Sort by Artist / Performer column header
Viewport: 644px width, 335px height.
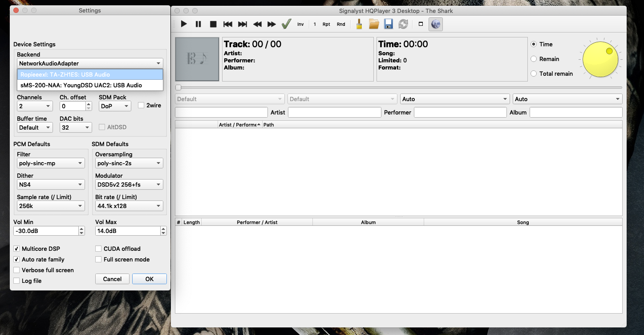pyautogui.click(x=240, y=125)
